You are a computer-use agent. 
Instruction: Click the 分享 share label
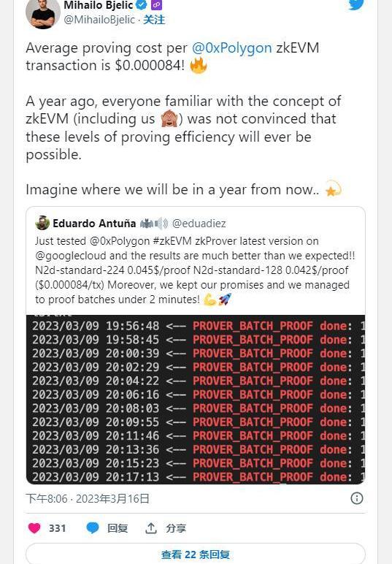click(176, 528)
